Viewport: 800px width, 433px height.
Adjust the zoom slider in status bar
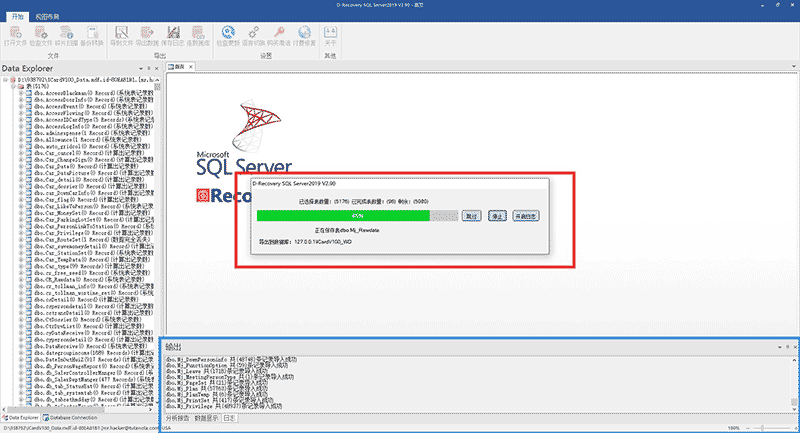[x=763, y=428]
